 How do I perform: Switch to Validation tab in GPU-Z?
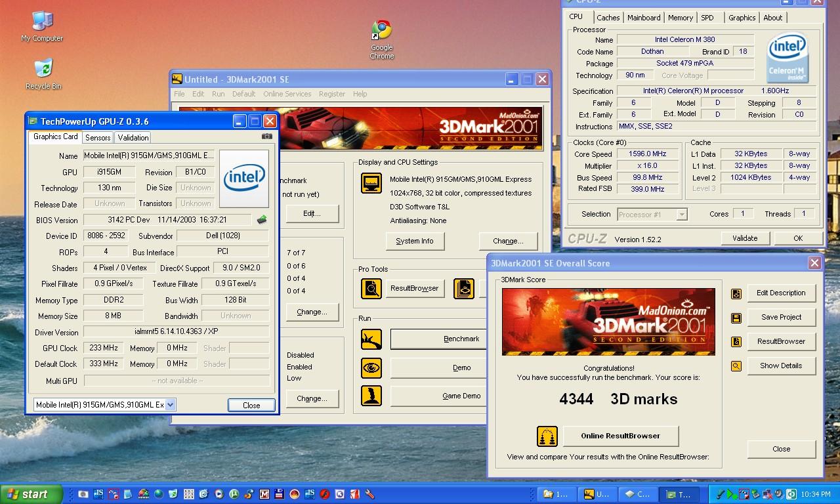pos(133,138)
